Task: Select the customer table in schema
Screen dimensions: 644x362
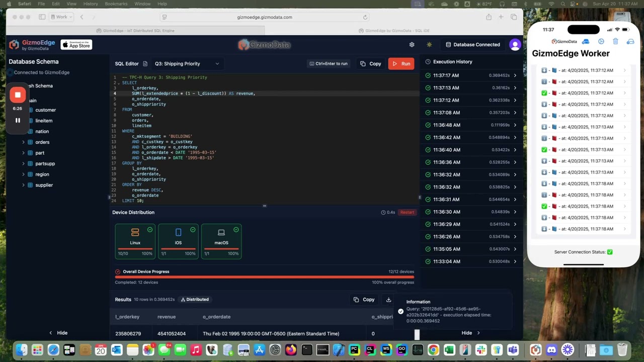Action: point(45,110)
